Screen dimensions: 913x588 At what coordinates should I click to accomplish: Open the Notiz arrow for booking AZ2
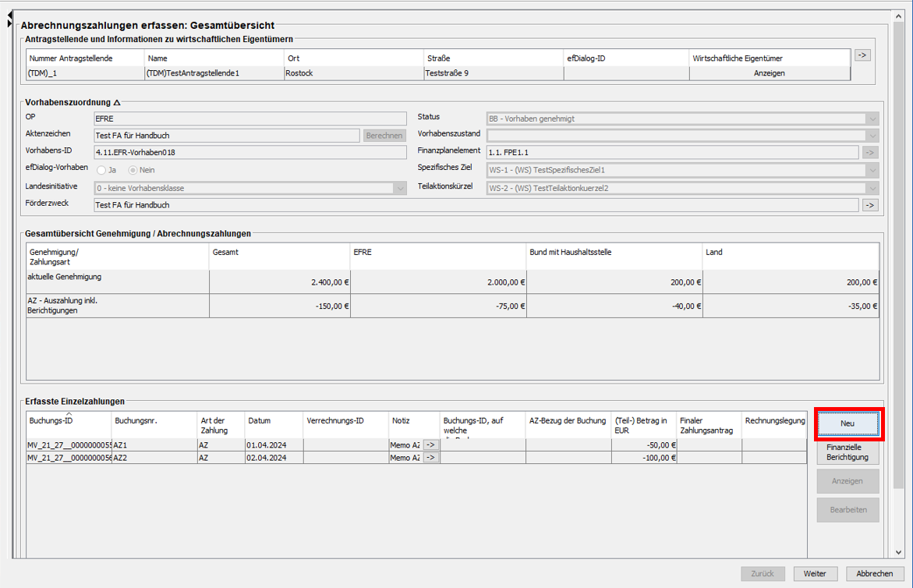(430, 458)
